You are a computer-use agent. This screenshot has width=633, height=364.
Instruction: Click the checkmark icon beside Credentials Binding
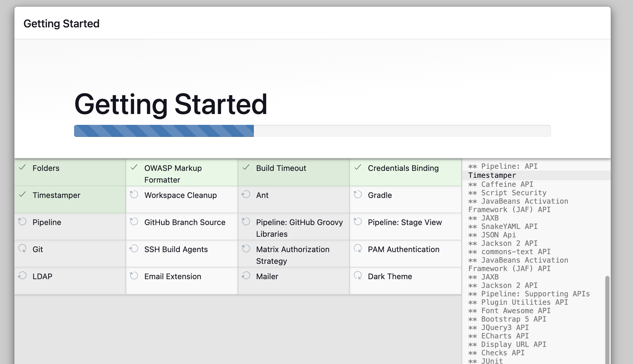point(358,168)
